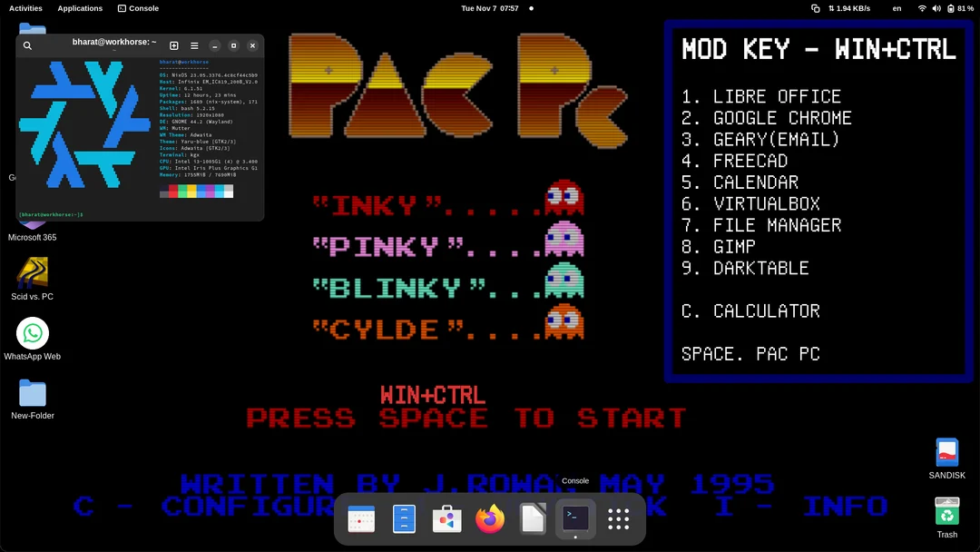980x552 pixels.
Task: Launch Scid vs. PC from the desktop
Action: [x=31, y=272]
